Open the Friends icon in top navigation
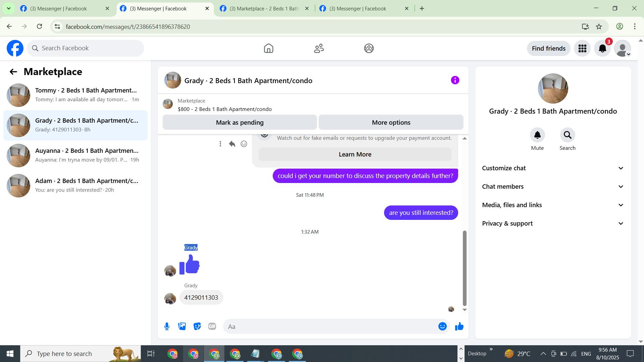This screenshot has height=362, width=644. 319,48
